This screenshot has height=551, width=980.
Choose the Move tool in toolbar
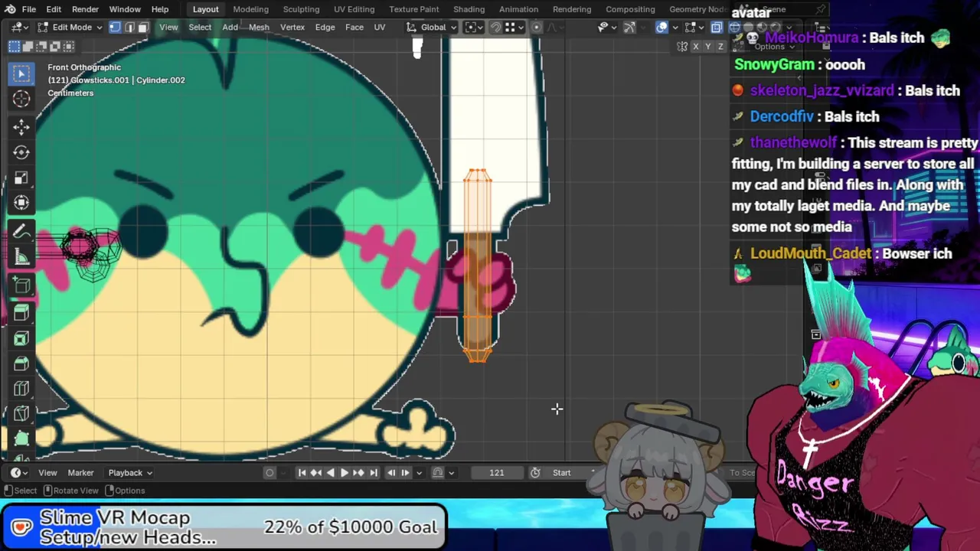point(21,126)
